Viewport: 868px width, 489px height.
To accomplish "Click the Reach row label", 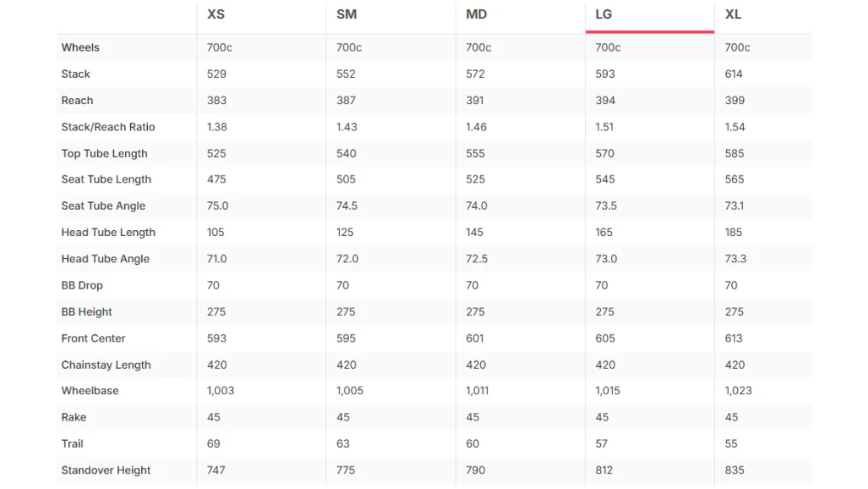I will click(77, 101).
